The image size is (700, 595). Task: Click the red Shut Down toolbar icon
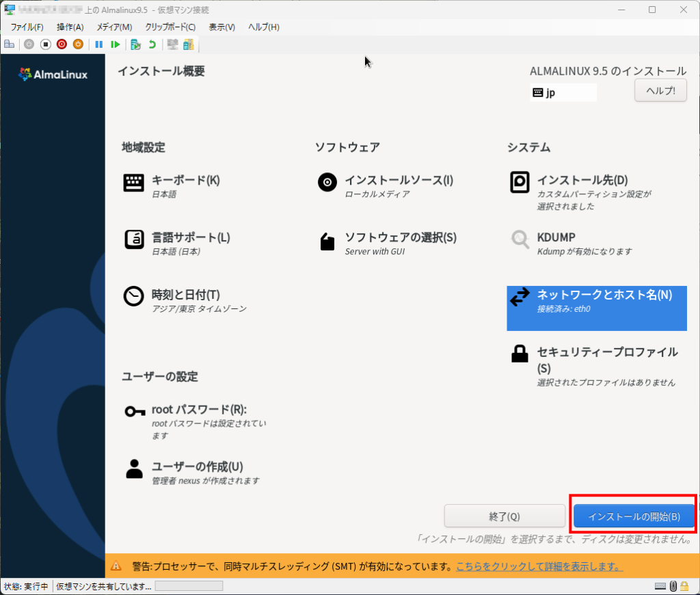pyautogui.click(x=62, y=44)
